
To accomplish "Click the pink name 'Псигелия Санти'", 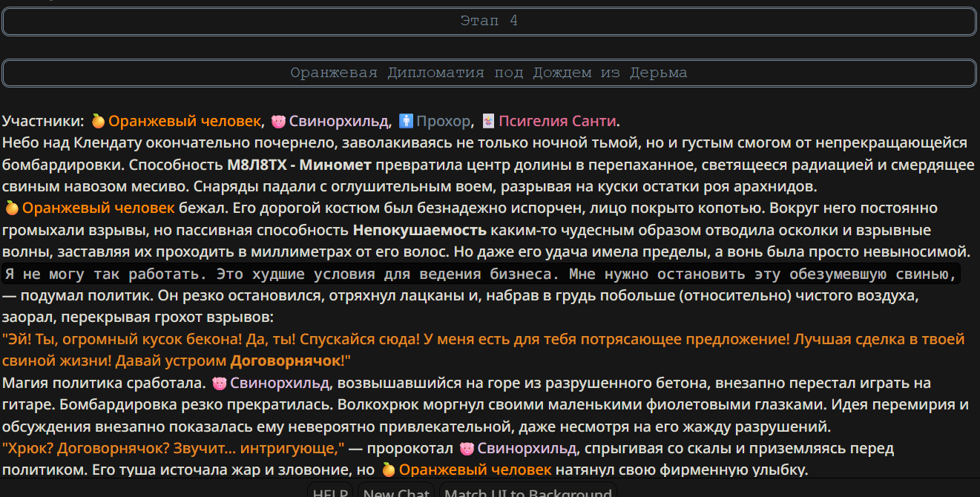I will [x=558, y=121].
